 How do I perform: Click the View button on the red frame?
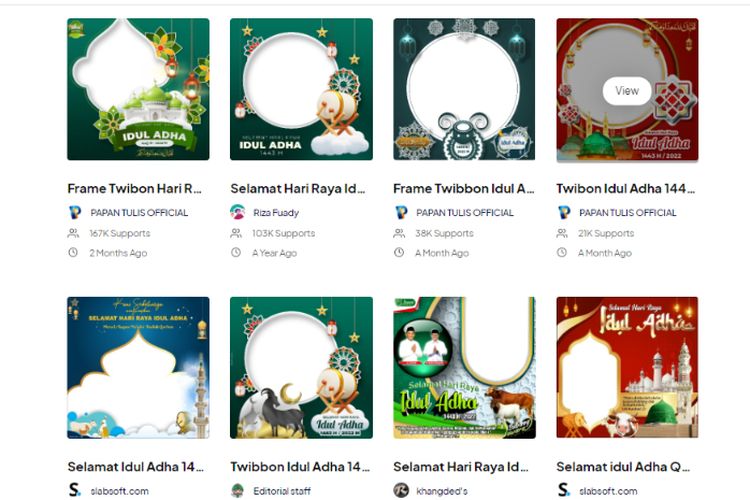pos(627,91)
